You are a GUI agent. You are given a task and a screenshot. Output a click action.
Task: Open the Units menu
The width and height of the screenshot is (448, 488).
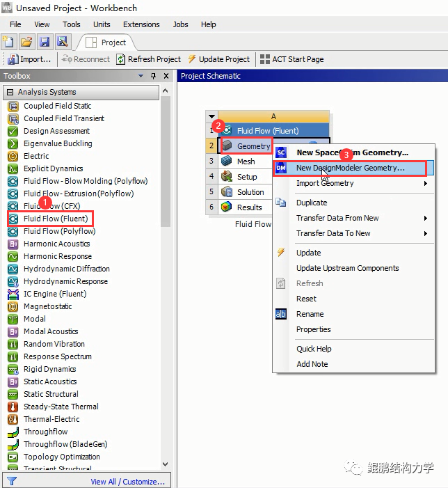point(102,24)
